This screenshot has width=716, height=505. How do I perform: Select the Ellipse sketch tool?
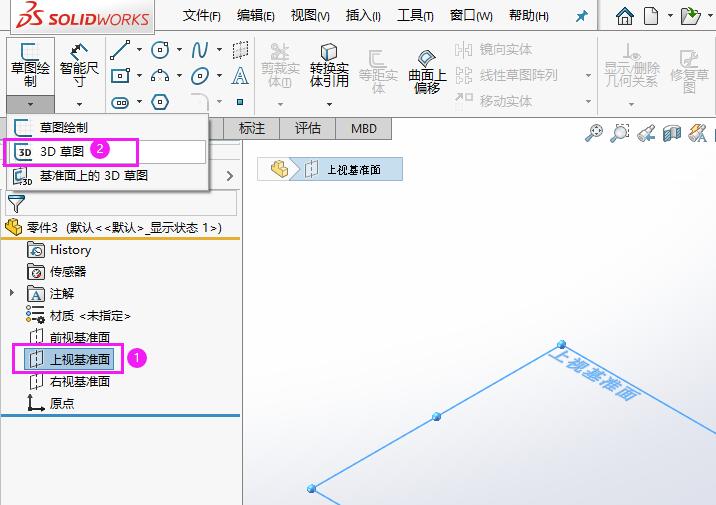200,75
